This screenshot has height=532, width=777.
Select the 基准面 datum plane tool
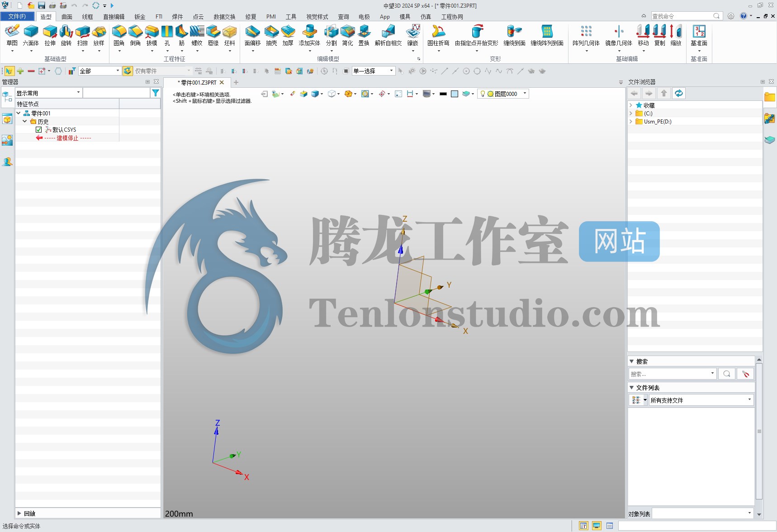699,35
